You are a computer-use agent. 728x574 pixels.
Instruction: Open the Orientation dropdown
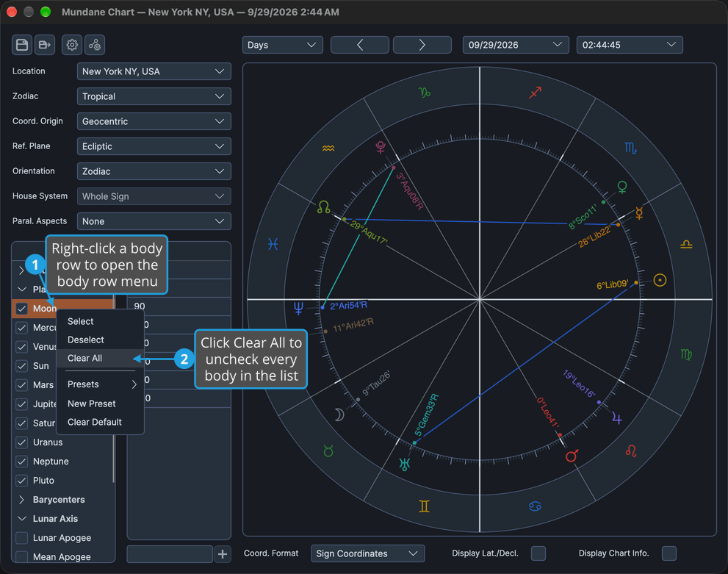tap(154, 171)
